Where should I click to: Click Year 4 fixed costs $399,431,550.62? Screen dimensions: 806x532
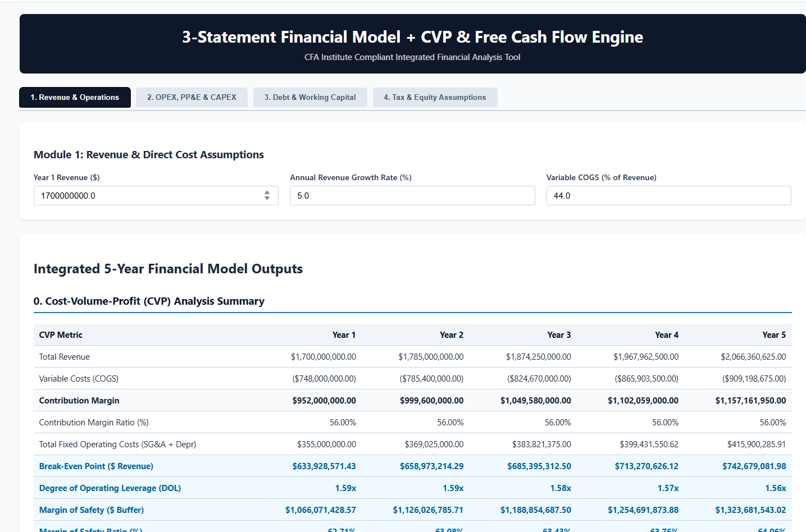click(x=649, y=444)
